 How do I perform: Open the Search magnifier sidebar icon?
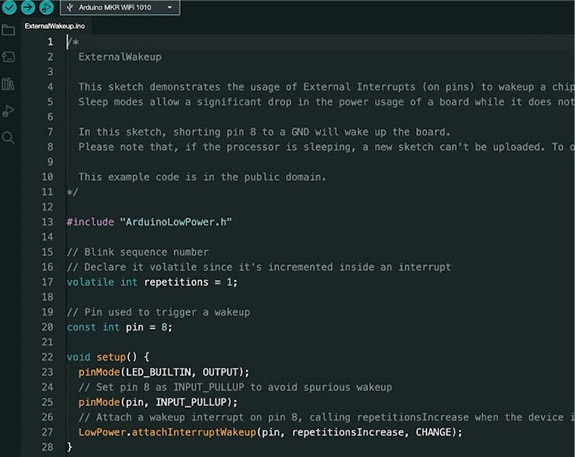pos(8,138)
